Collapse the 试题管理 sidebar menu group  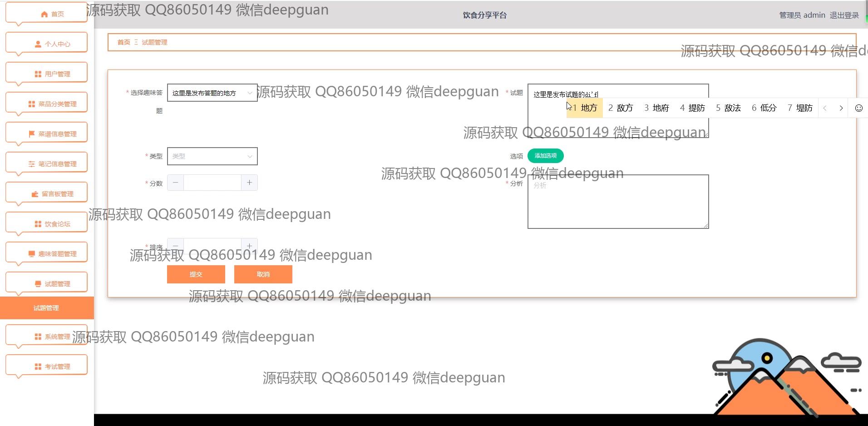pyautogui.click(x=46, y=284)
